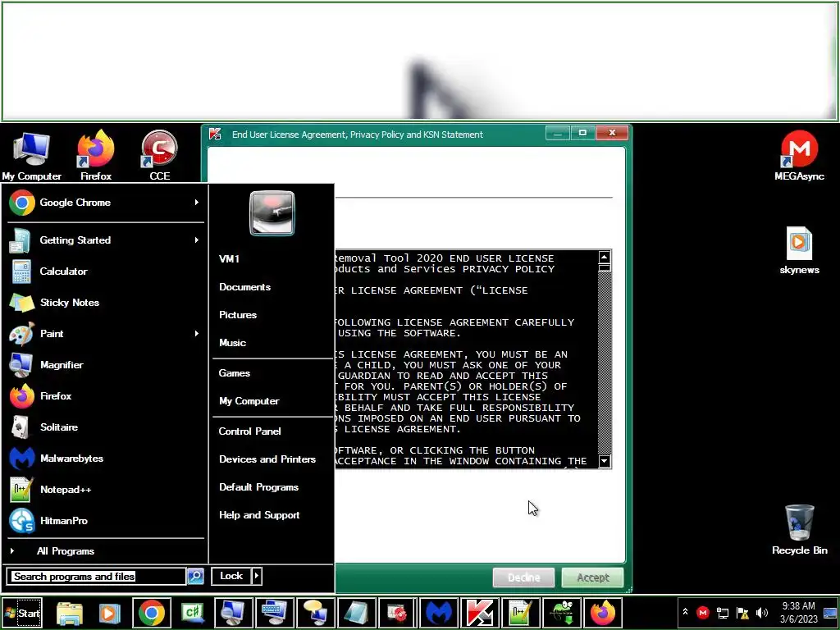The width and height of the screenshot is (840, 630).
Task: Select the Firefox desktop shortcut
Action: coord(96,155)
